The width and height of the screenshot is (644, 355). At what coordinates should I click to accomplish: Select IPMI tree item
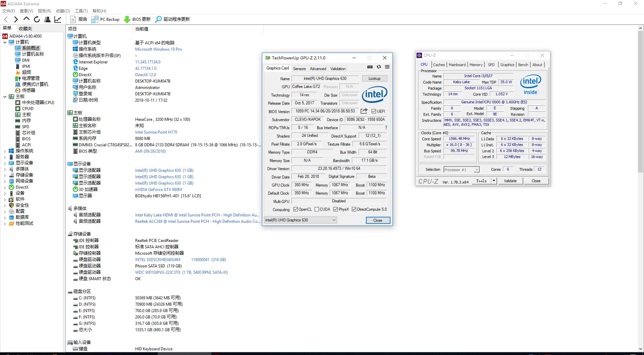click(x=23, y=66)
